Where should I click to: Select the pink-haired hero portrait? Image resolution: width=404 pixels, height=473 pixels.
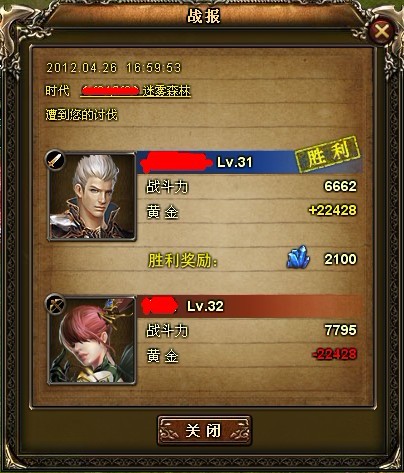(91, 341)
